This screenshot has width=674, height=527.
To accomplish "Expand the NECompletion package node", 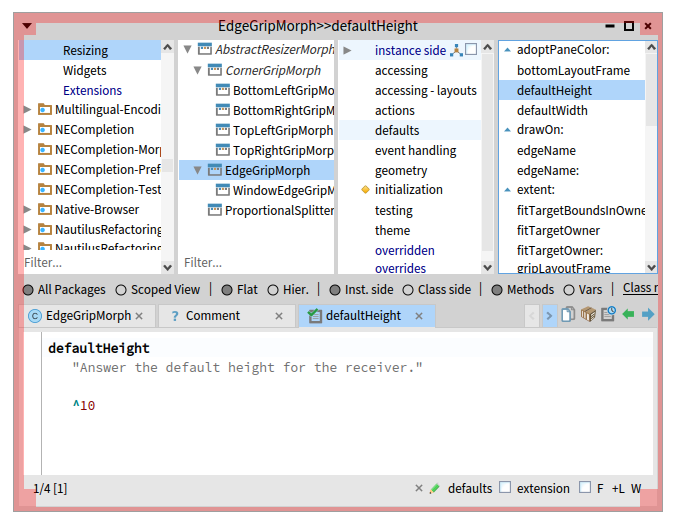I will tap(28, 129).
